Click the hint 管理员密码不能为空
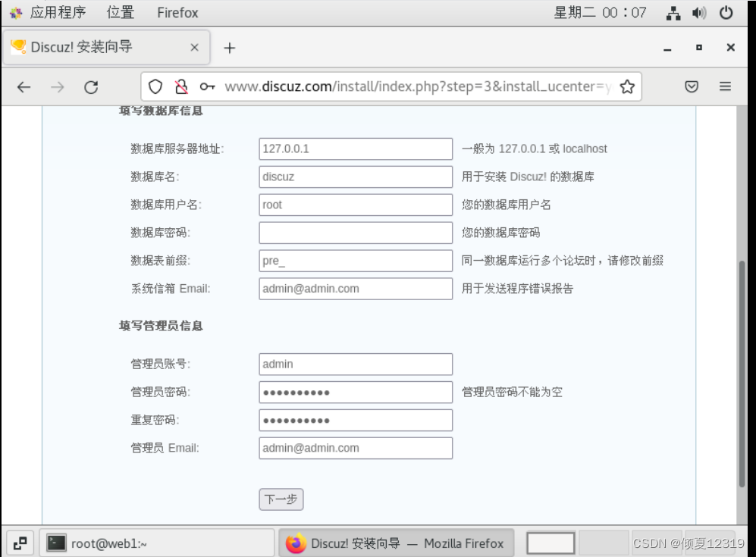Viewport: 756px width, 557px height. pyautogui.click(x=512, y=393)
